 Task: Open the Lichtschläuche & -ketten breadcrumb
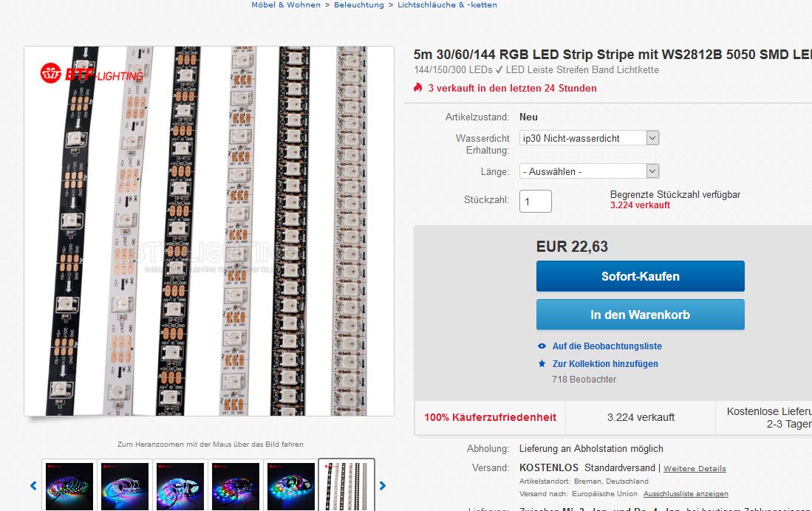coord(448,4)
